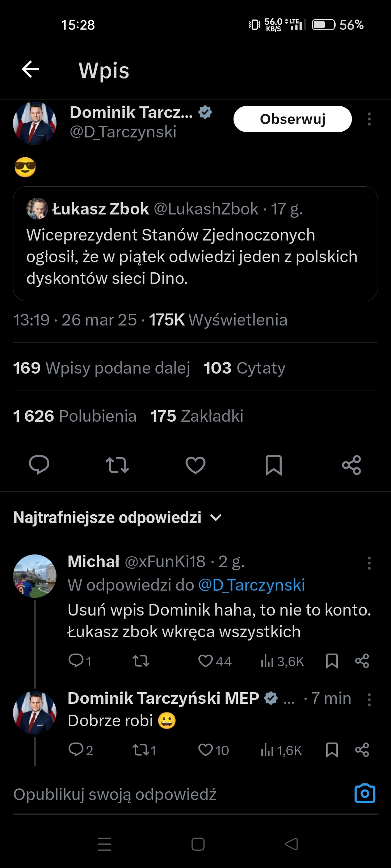Viewport: 391px width, 868px height.
Task: Tap the back arrow in header
Action: coord(30,69)
